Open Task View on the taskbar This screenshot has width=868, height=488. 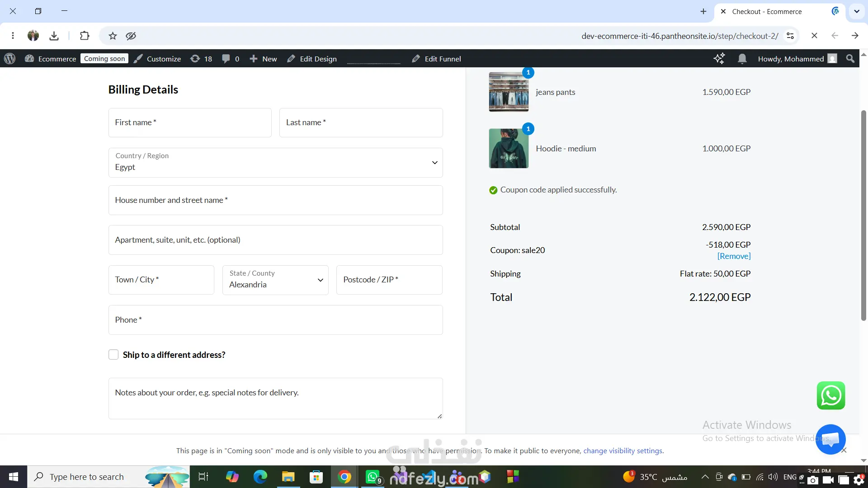203,477
